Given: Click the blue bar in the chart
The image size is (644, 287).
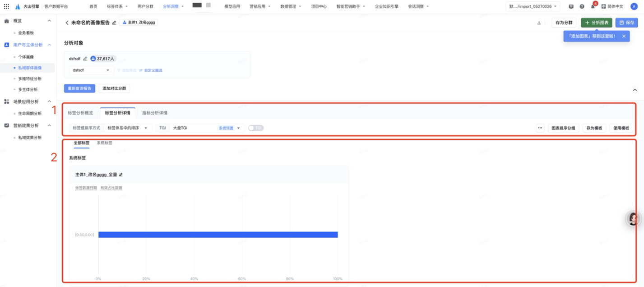Looking at the screenshot, I should point(218,235).
